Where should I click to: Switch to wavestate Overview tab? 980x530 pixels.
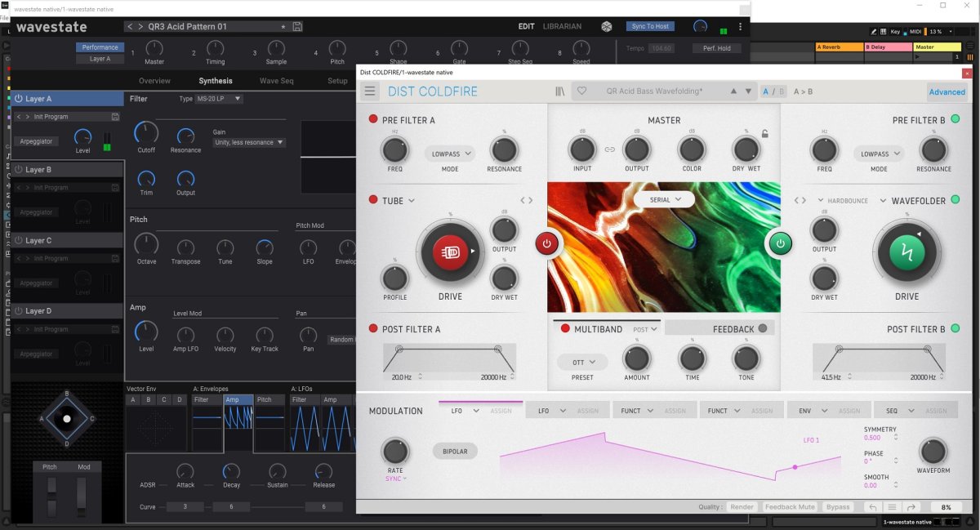click(154, 81)
